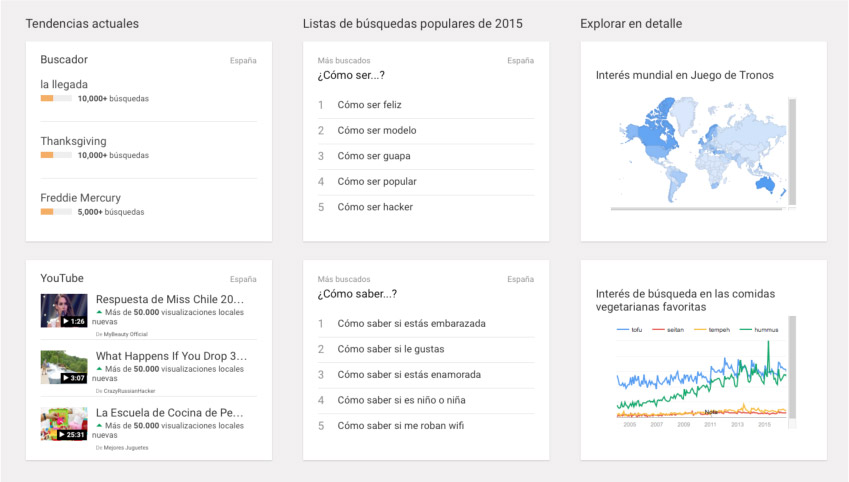Click España label in Buscador card
The height and width of the screenshot is (482, 849).
point(243,61)
